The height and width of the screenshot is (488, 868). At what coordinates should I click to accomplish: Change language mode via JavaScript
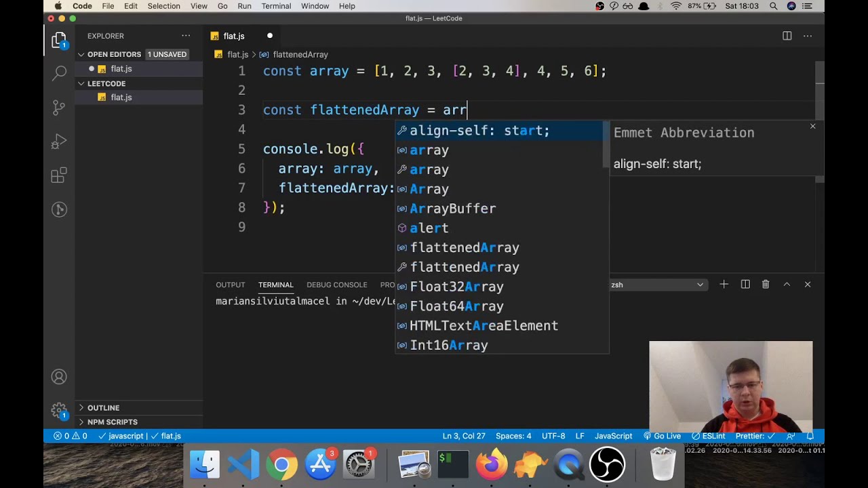pyautogui.click(x=613, y=436)
